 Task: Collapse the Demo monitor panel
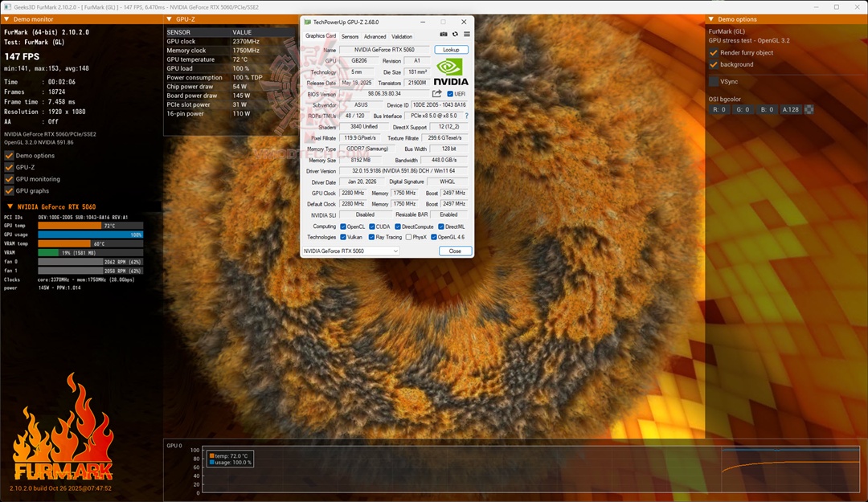pos(6,19)
